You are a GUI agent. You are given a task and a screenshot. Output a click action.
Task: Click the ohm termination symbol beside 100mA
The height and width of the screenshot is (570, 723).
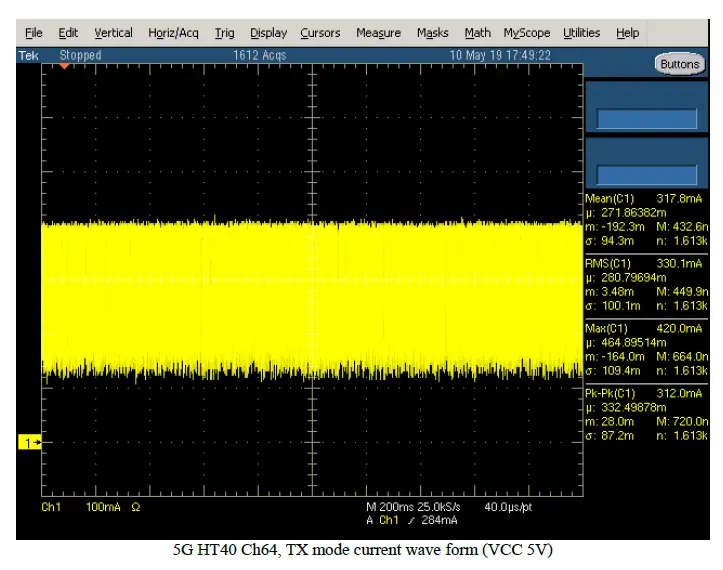(135, 508)
